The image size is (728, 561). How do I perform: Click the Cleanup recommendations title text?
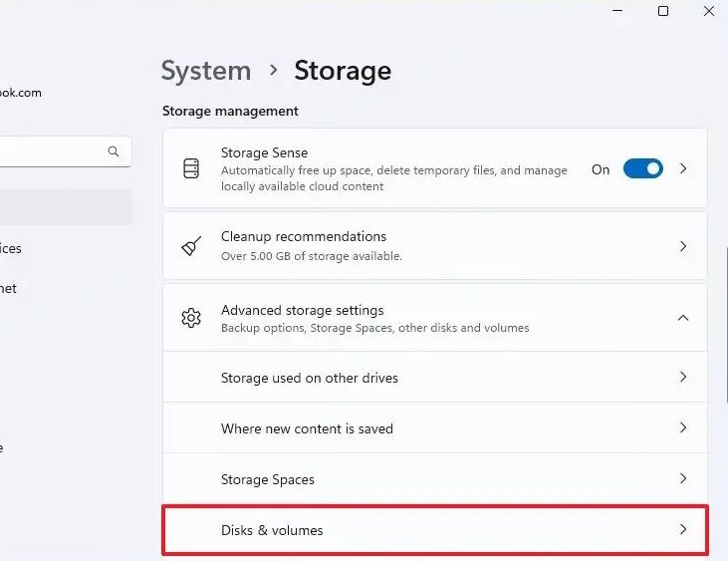coord(304,237)
